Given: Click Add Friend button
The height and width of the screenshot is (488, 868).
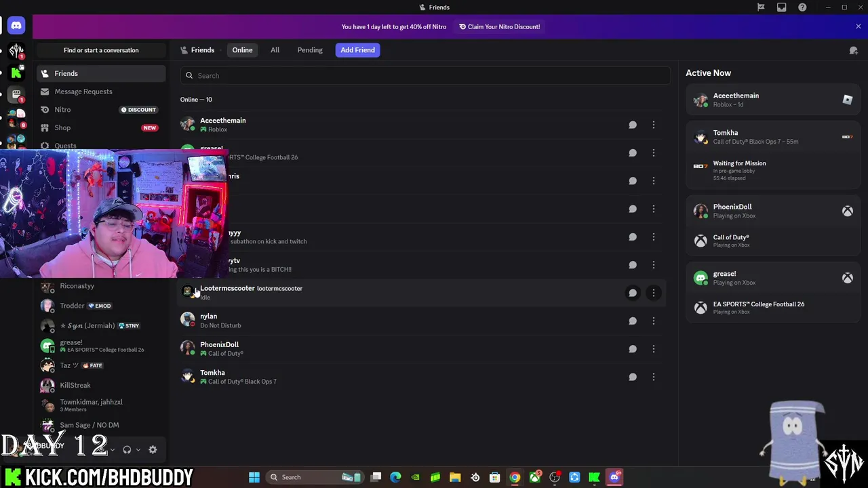Looking at the screenshot, I should coord(357,49).
